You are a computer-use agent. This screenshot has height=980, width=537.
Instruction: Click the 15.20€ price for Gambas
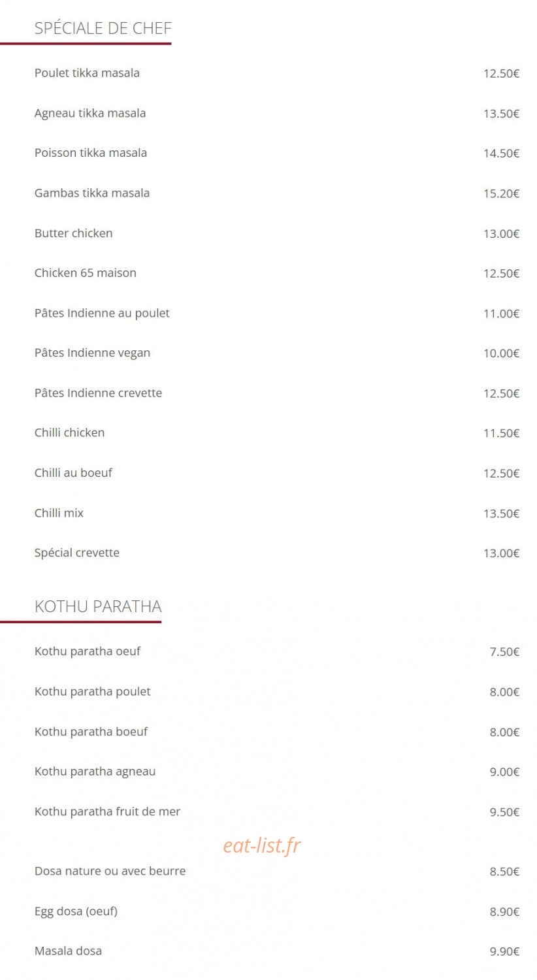click(502, 193)
